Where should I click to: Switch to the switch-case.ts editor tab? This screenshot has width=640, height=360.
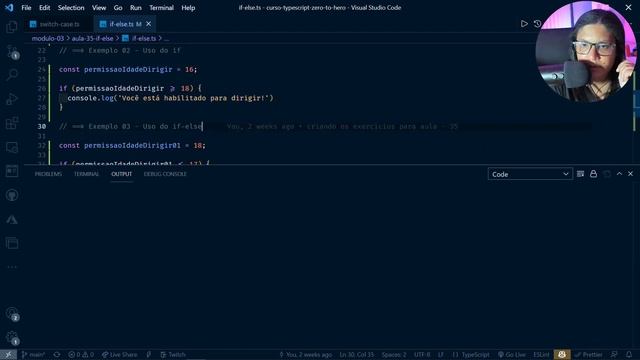[x=59, y=24]
